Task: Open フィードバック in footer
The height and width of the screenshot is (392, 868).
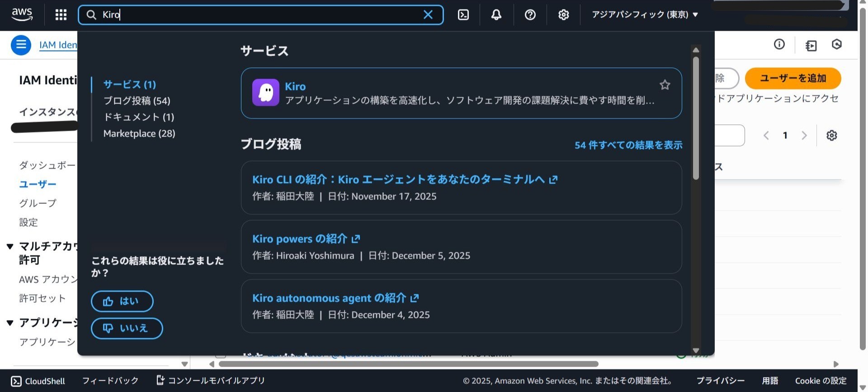Action: tap(110, 381)
